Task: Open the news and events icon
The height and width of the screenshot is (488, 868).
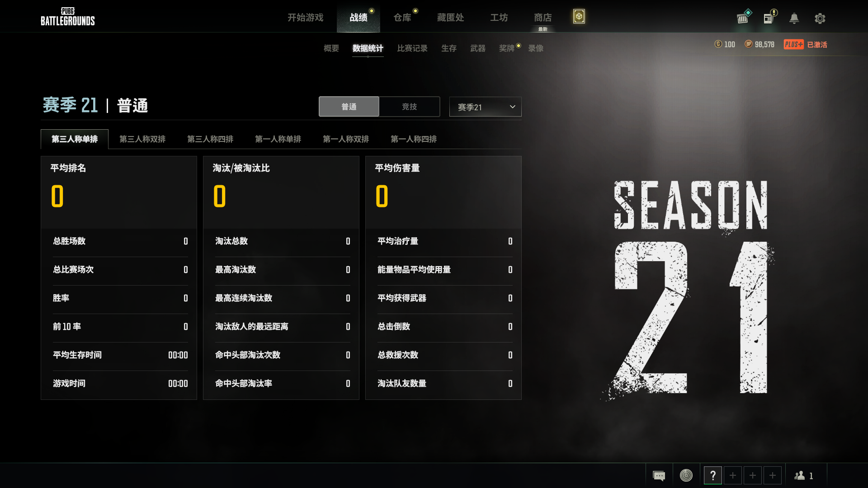Action: pyautogui.click(x=769, y=17)
